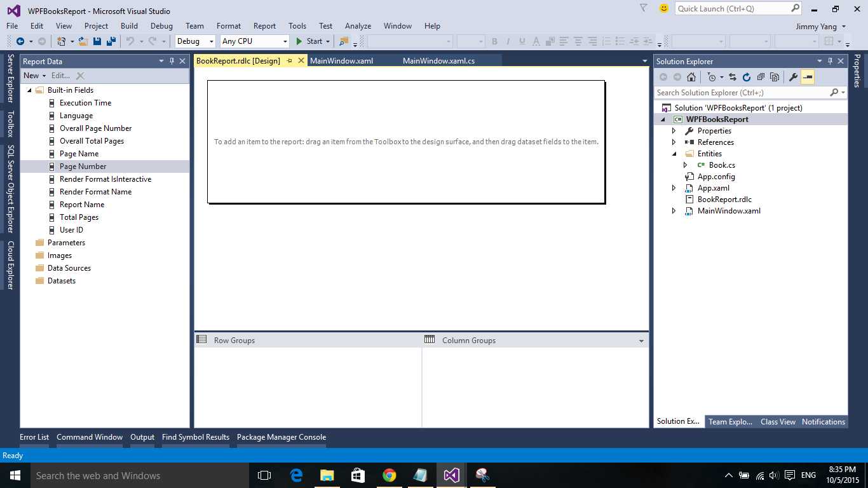Switch to the Team Explorer tab

point(730,422)
